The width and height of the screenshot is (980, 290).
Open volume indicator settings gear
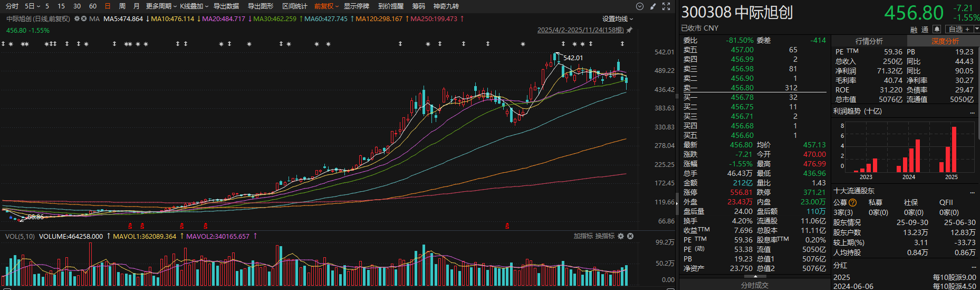point(621,236)
